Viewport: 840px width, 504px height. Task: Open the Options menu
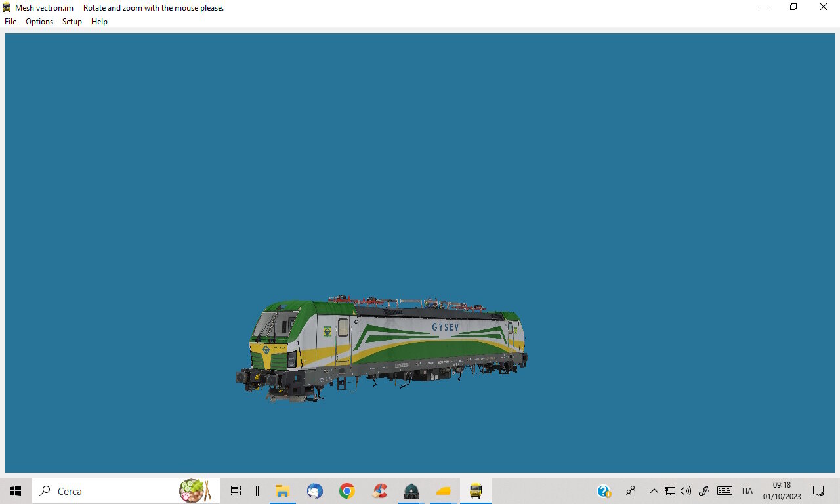pos(39,22)
